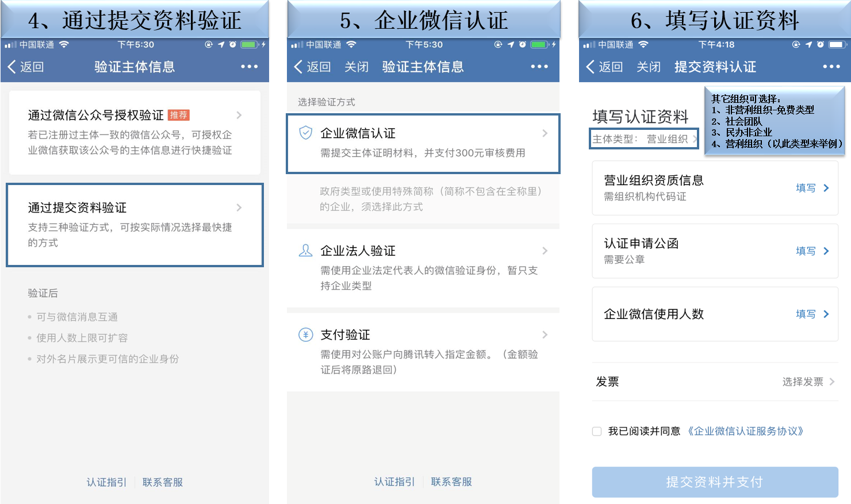Click 填写 for 企业微信使用人数
This screenshot has width=851, height=504.
click(806, 314)
